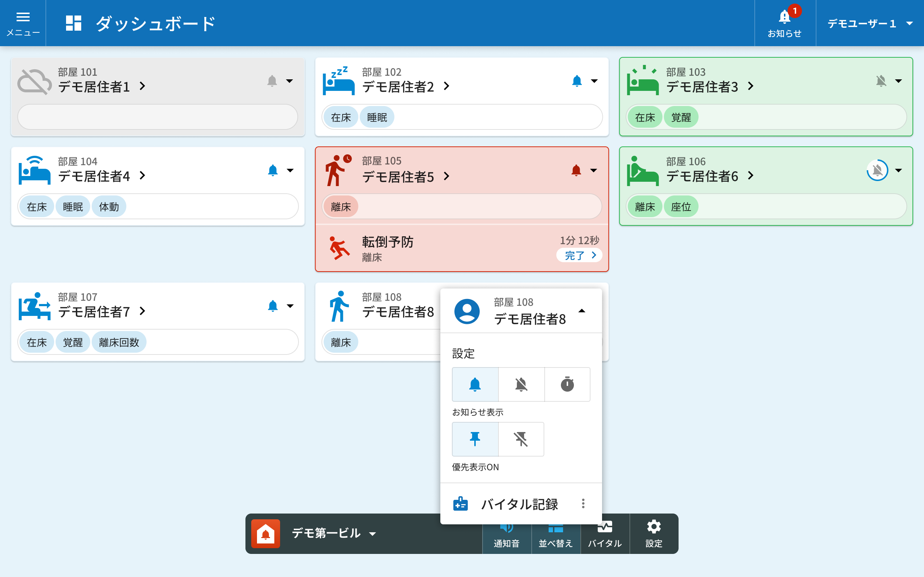
Task: Click the red bell on 部屋 105
Action: pyautogui.click(x=576, y=170)
